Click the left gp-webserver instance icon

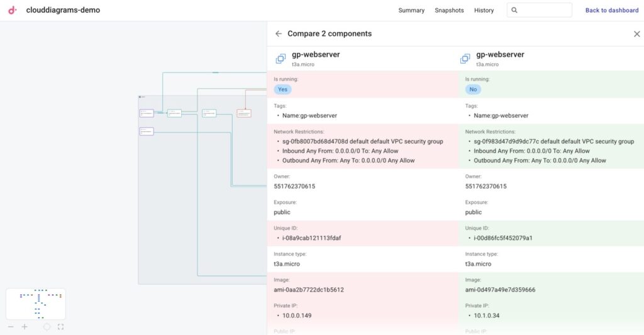tap(280, 59)
